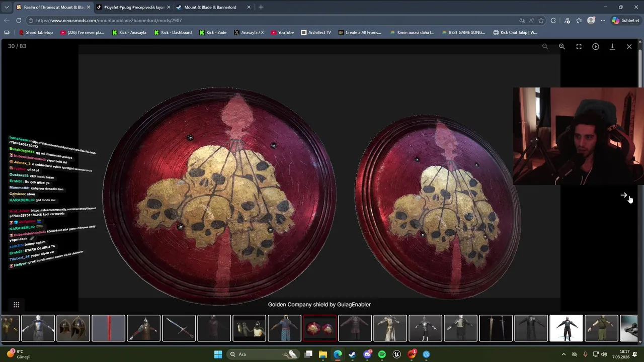The height and width of the screenshot is (362, 644).
Task: Select the two swords thumbnail
Action: pos(496,328)
